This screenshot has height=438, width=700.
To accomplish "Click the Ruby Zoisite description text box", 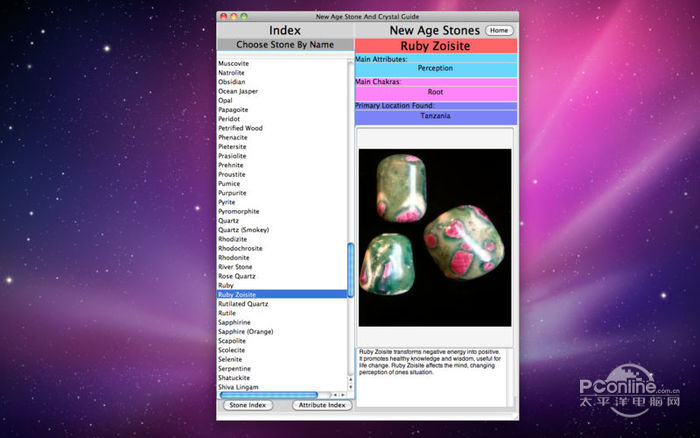I will pyautogui.click(x=432, y=377).
